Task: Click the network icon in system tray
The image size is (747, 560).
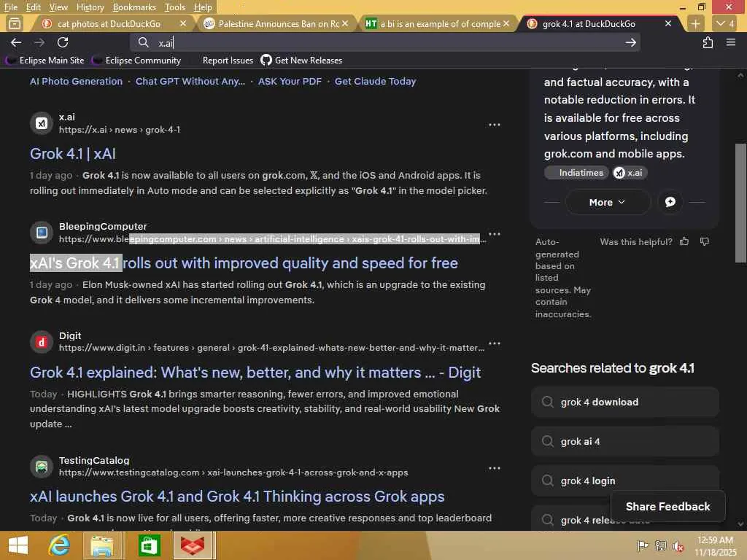Action: point(661,545)
